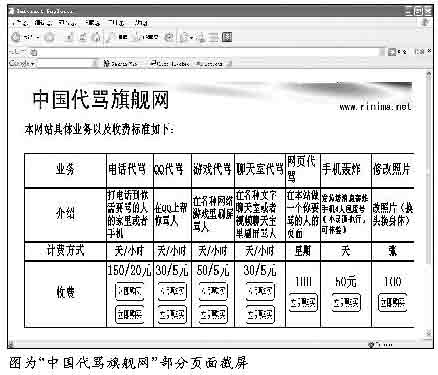Click the Edit page toolbar icon
This screenshot has height=375, width=438.
[x=213, y=37]
